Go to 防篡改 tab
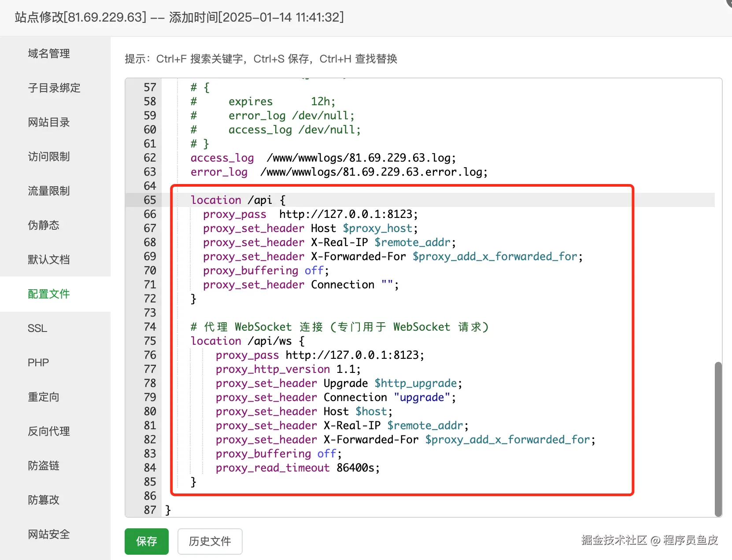 point(44,500)
